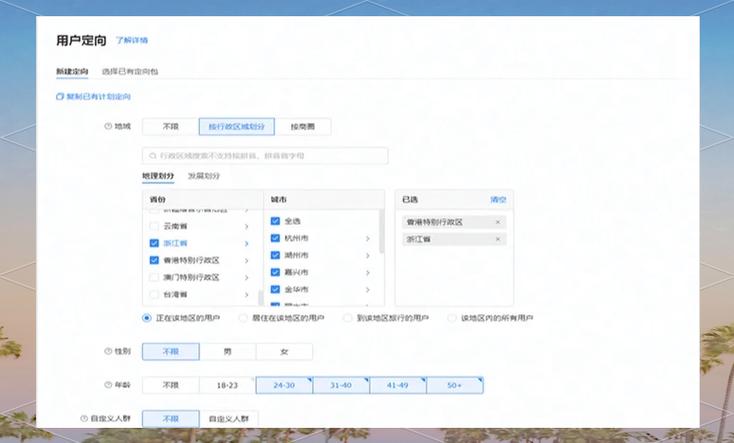Set gender to 不限

171,352
